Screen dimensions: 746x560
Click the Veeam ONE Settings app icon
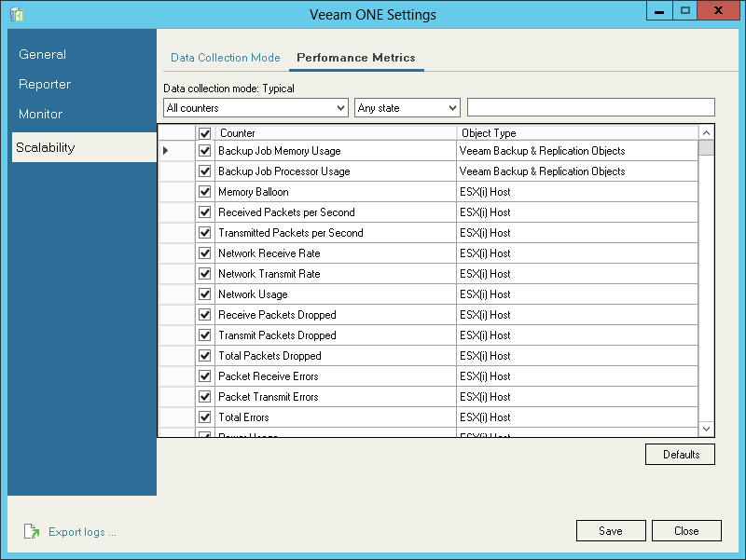17,14
